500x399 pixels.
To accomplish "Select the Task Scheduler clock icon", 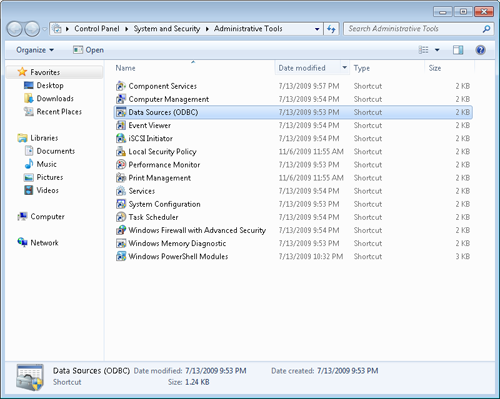I will (121, 217).
